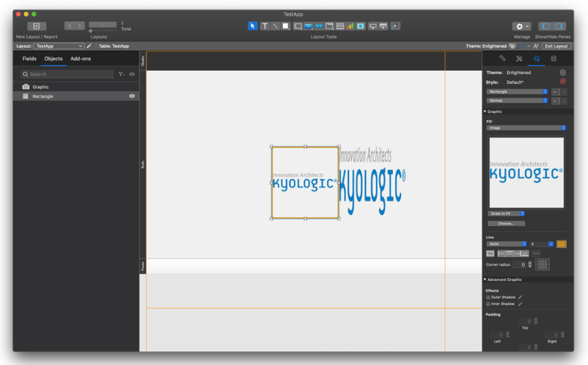Viewport: 588px width, 365px height.
Task: Click the New Layout / Report icon
Action: [x=36, y=26]
